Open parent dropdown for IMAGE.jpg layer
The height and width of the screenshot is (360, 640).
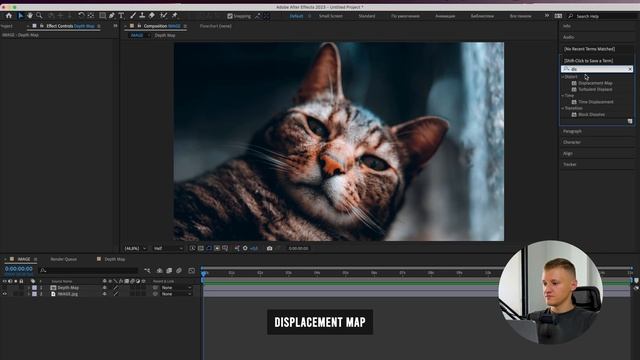coord(176,294)
